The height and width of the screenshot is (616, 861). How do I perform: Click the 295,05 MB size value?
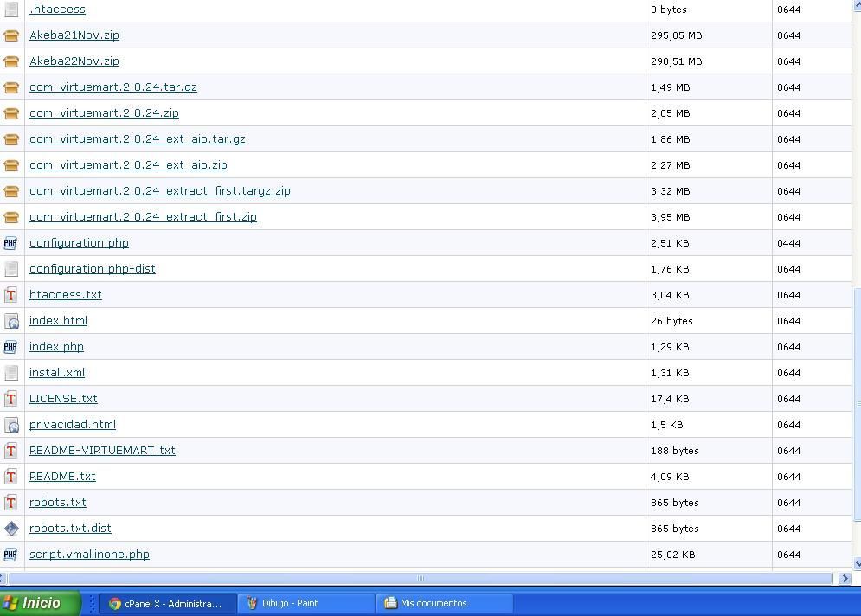pyautogui.click(x=676, y=35)
